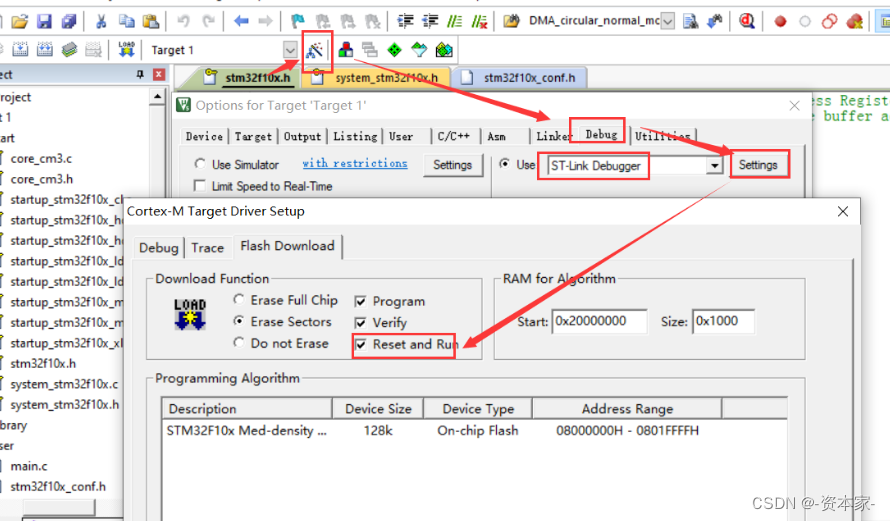
Task: Click the project tree scroll-up arrow
Action: pos(157,97)
